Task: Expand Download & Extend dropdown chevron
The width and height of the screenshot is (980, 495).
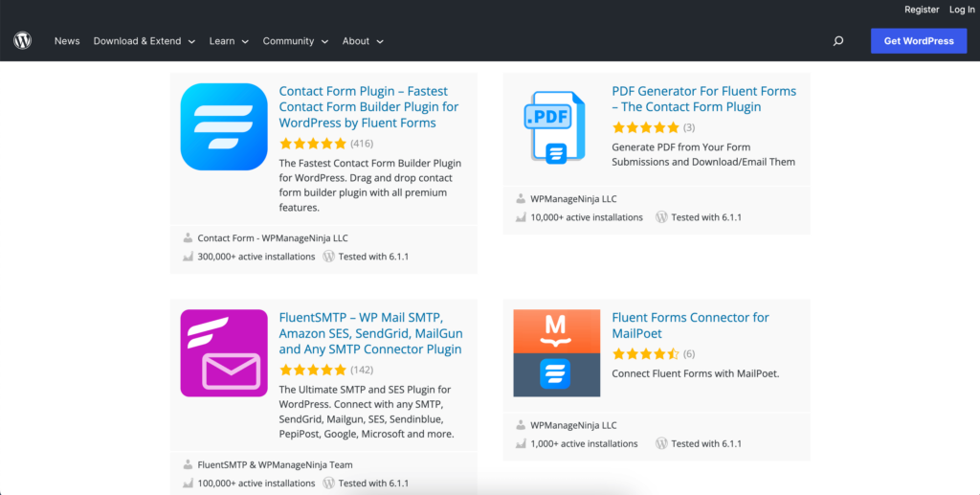Action: tap(191, 42)
